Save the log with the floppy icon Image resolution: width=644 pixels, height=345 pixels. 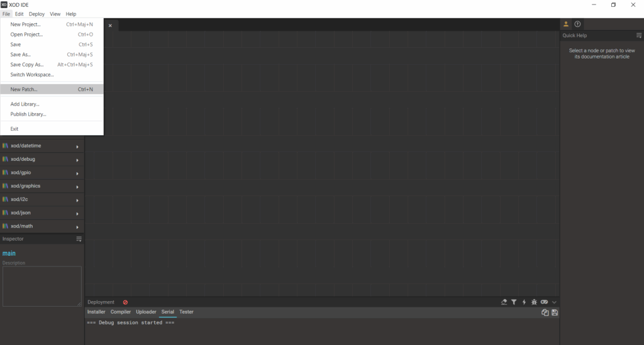(555, 312)
